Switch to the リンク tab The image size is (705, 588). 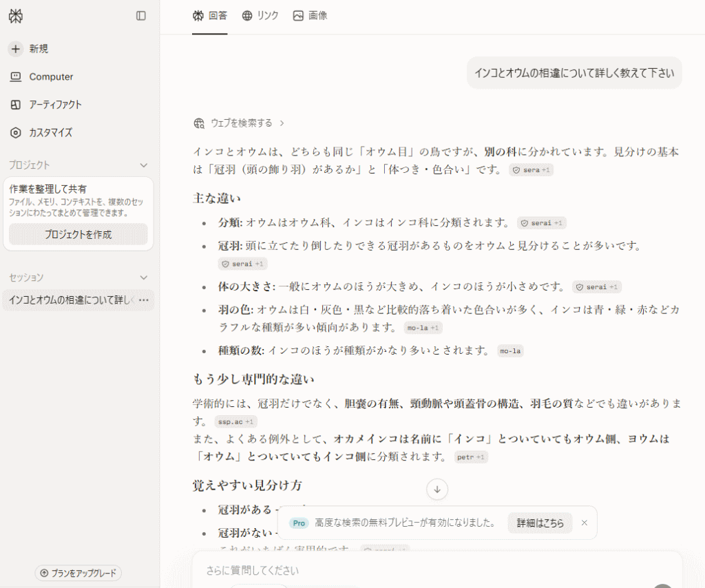point(260,16)
